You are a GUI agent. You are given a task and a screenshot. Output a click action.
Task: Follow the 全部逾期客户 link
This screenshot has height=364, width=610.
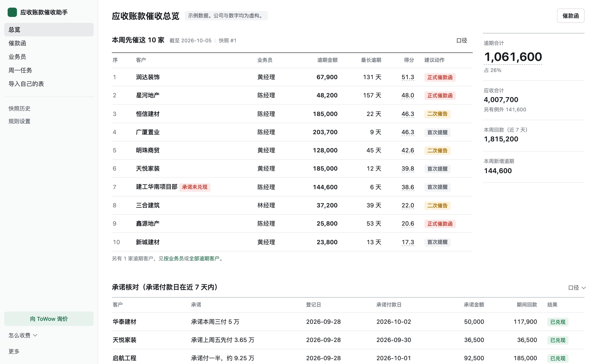tap(204, 258)
